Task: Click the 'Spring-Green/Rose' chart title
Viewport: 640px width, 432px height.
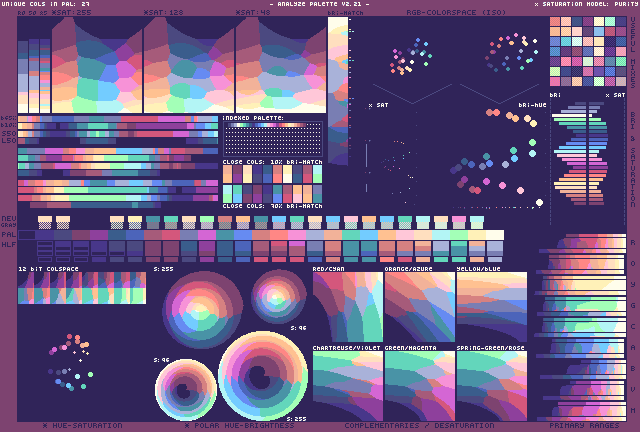Action: click(x=491, y=348)
